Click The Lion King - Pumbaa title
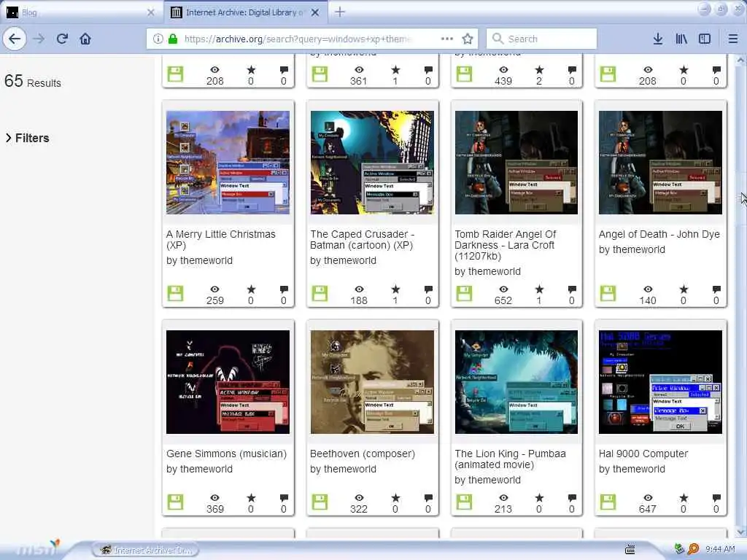Image resolution: width=747 pixels, height=560 pixels. [510, 459]
